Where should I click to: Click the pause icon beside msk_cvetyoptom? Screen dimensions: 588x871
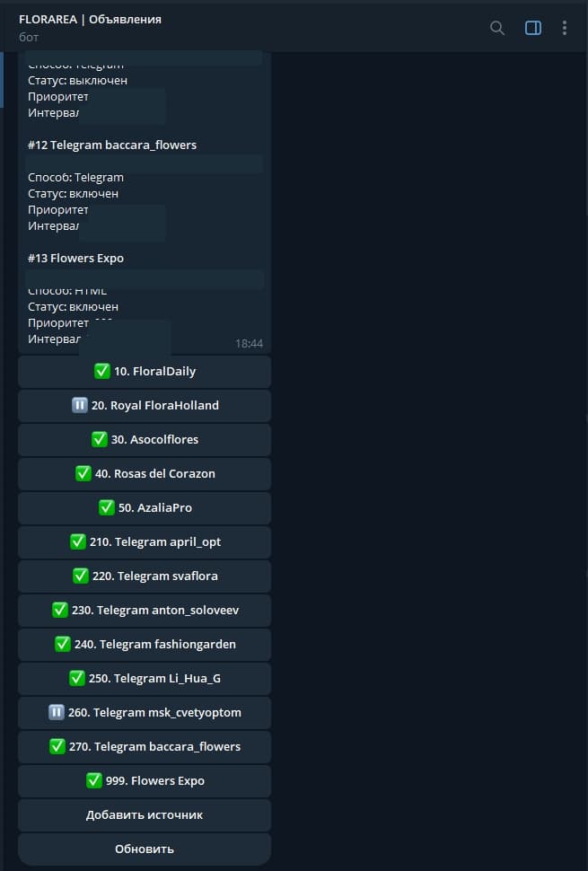tap(56, 712)
